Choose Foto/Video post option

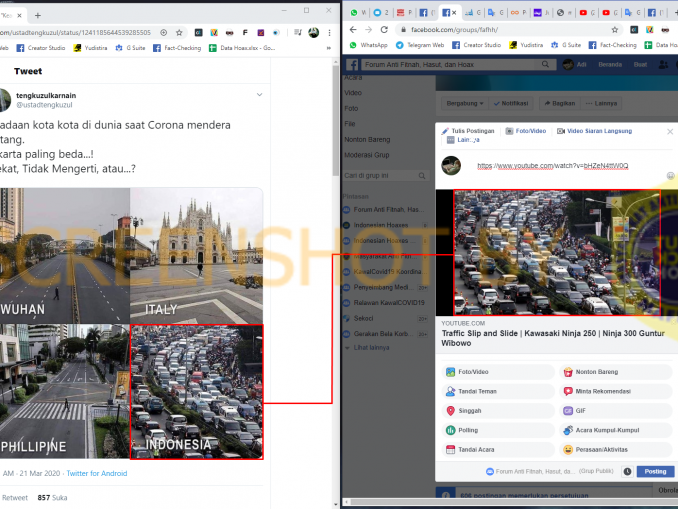coord(498,372)
